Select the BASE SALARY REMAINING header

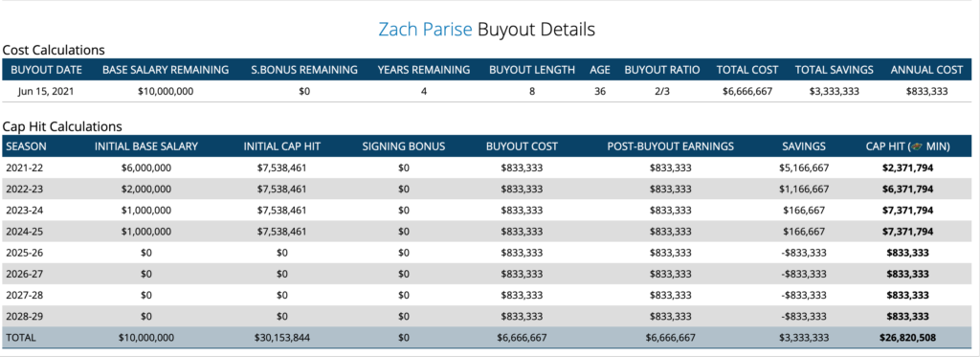tap(166, 70)
